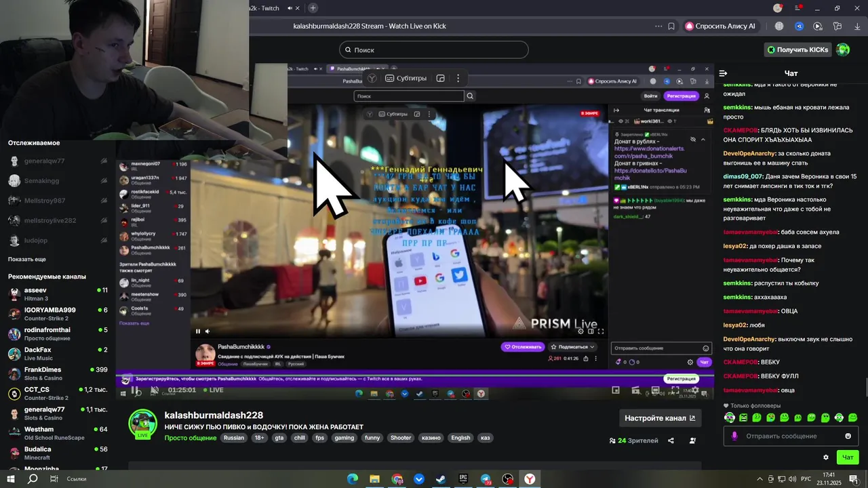Open the blue IQ extension icon
This screenshot has height=488, width=868.
[x=799, y=26]
